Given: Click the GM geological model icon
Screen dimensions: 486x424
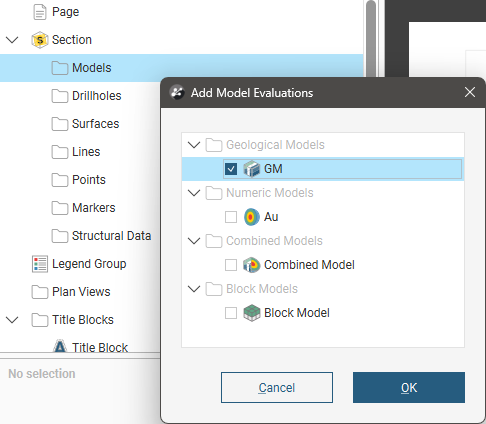Looking at the screenshot, I should coord(251,169).
